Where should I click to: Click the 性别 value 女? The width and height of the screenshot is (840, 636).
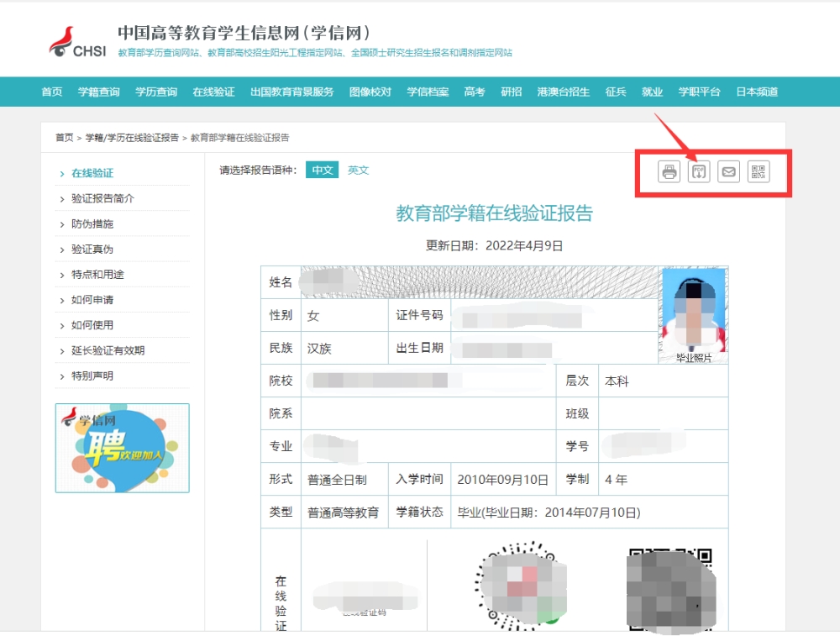pyautogui.click(x=313, y=316)
